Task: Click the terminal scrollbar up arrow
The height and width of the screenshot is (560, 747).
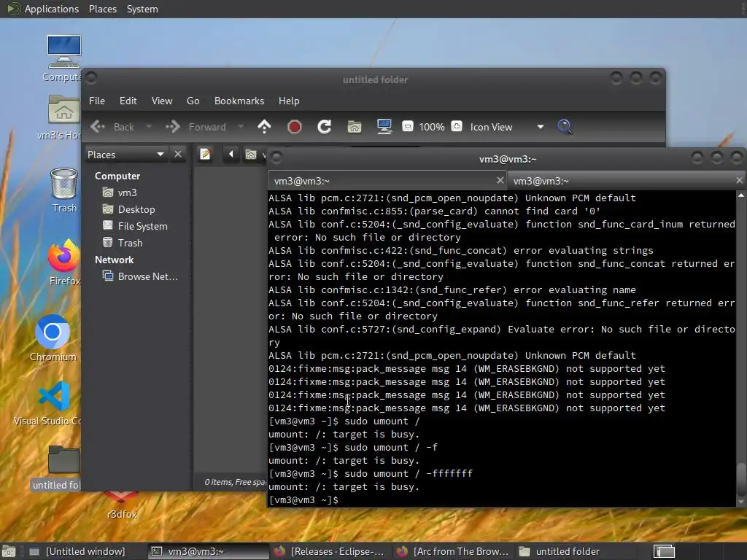Action: tap(741, 195)
